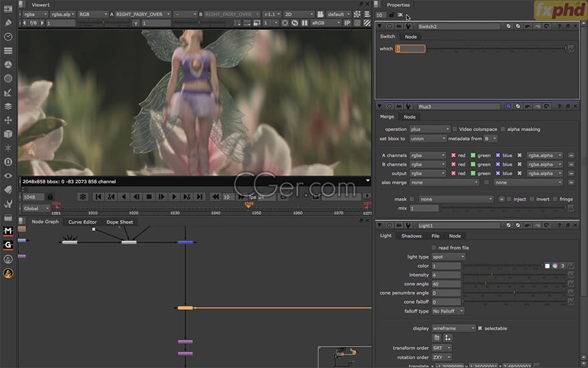Click the M plugin icon in toolbar
Image resolution: width=588 pixels, height=368 pixels.
(x=8, y=231)
